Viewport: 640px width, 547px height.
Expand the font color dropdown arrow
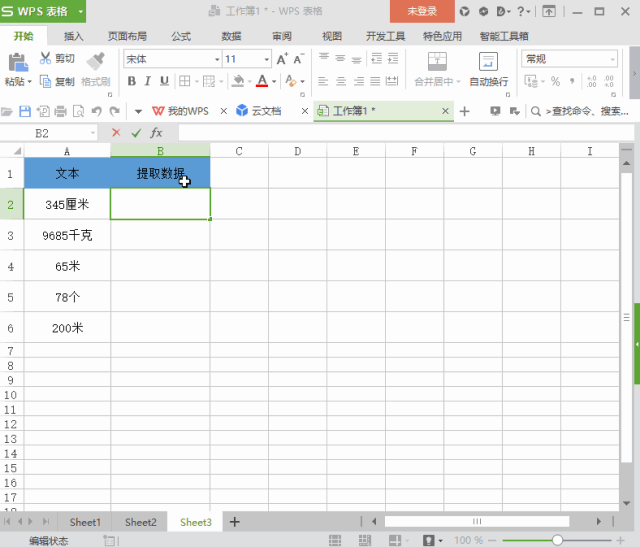274,82
